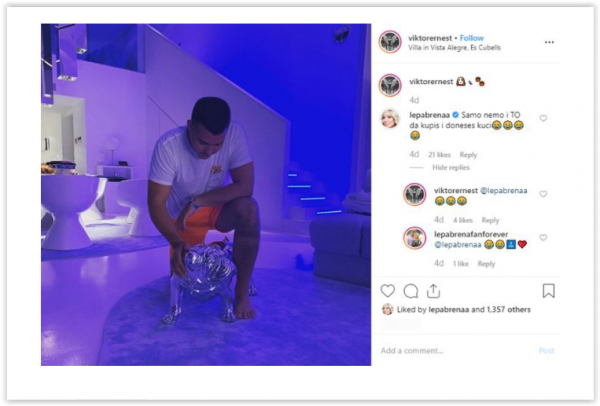
Task: Reply to viktorernest's emoji comment
Action: (x=490, y=220)
